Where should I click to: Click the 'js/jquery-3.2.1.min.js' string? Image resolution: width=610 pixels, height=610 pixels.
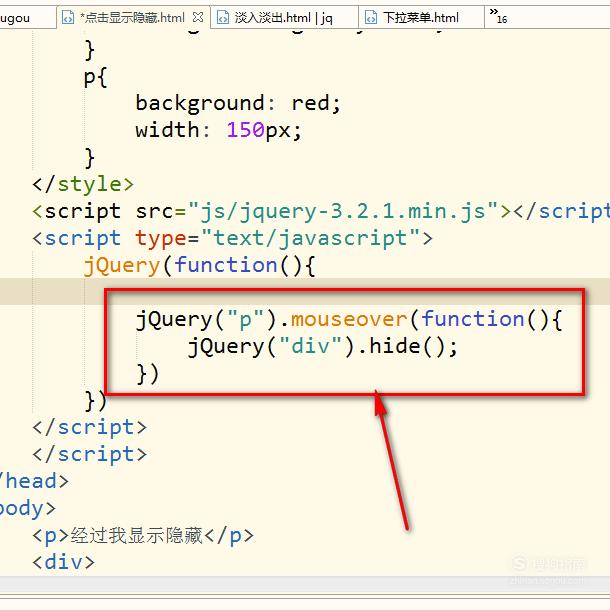point(343,211)
